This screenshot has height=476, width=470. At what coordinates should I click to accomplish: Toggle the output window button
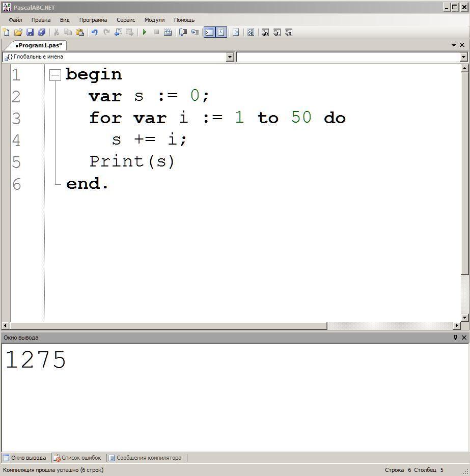[209, 32]
